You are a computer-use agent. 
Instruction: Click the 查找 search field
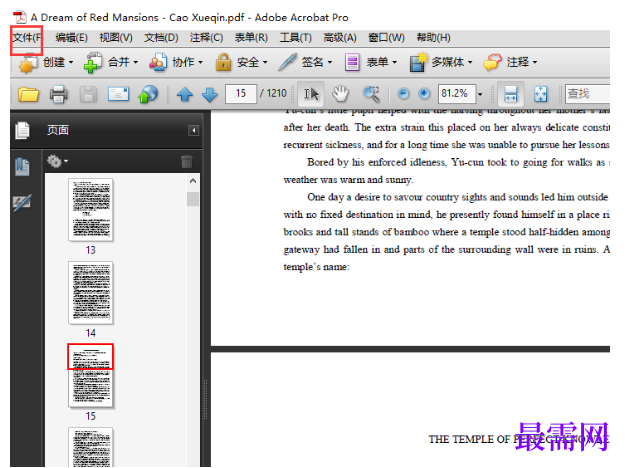(587, 94)
